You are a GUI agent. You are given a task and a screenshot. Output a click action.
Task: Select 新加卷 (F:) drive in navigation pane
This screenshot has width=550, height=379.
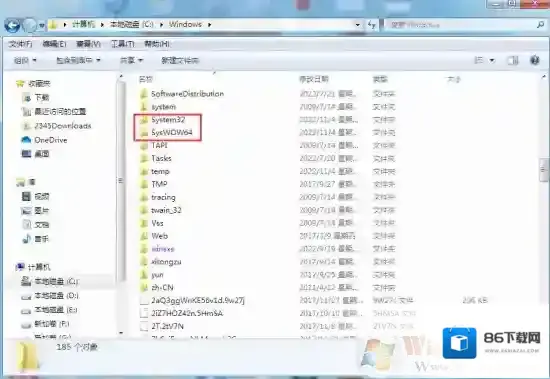click(x=52, y=324)
